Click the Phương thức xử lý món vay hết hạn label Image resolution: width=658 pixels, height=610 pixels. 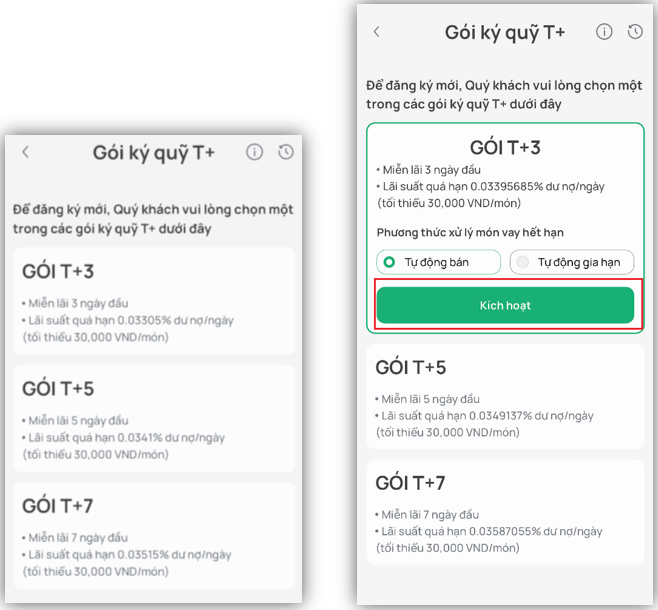pos(470,232)
